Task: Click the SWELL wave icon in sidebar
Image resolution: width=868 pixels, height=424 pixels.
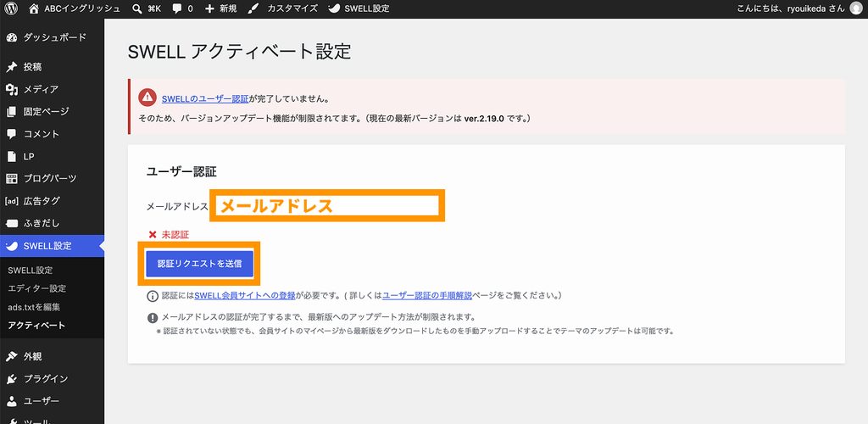Action: (12, 246)
